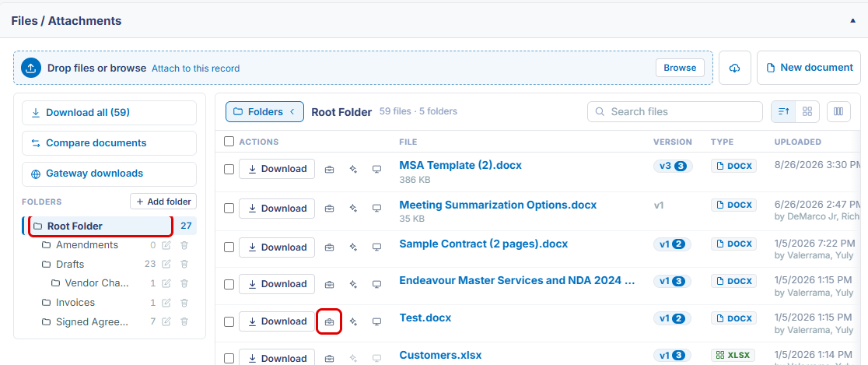Open briefcase icon for MSA Template (2).docx
Image resolution: width=868 pixels, height=365 pixels.
pos(329,169)
